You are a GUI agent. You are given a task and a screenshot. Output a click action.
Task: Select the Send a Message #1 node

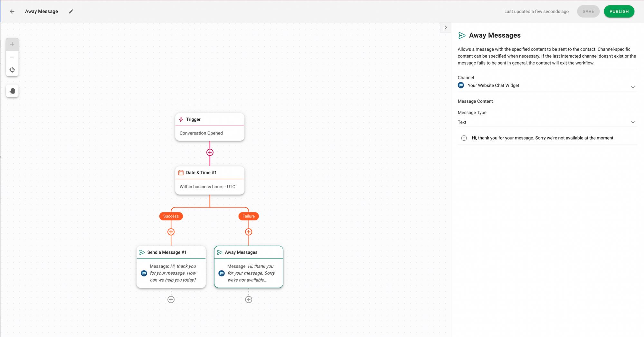tap(171, 267)
